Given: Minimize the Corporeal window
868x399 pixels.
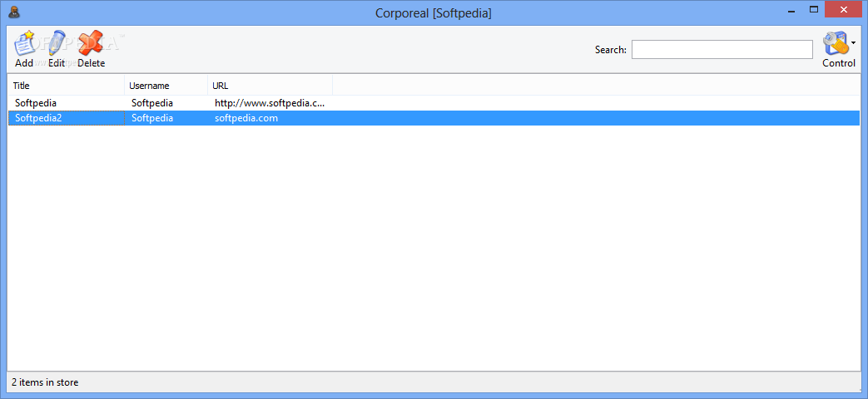Looking at the screenshot, I should [x=791, y=9].
